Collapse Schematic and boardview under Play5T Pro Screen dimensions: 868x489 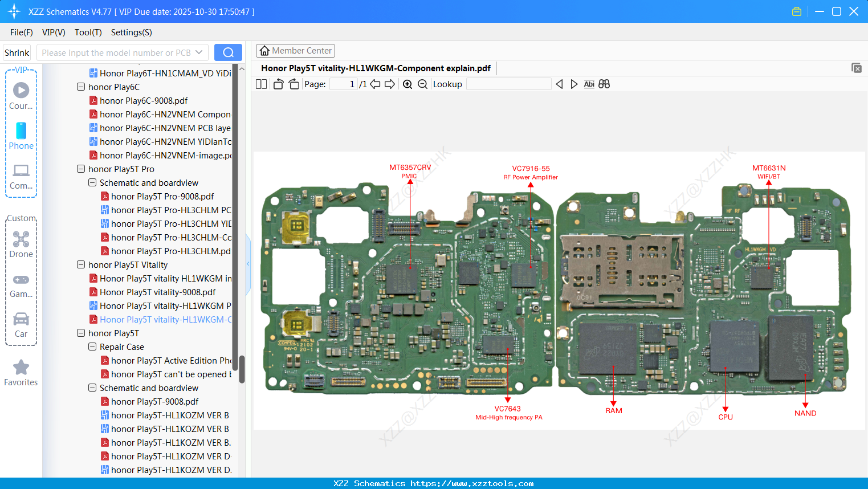pyautogui.click(x=92, y=183)
